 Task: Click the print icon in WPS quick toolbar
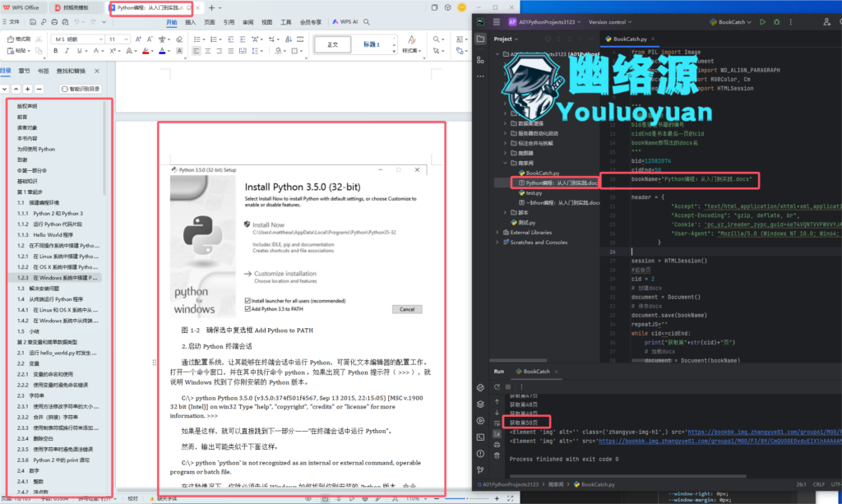(54, 22)
